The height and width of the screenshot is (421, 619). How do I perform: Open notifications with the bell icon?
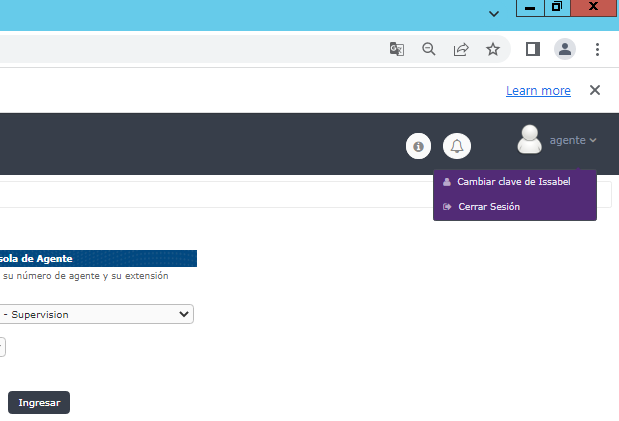coord(457,146)
